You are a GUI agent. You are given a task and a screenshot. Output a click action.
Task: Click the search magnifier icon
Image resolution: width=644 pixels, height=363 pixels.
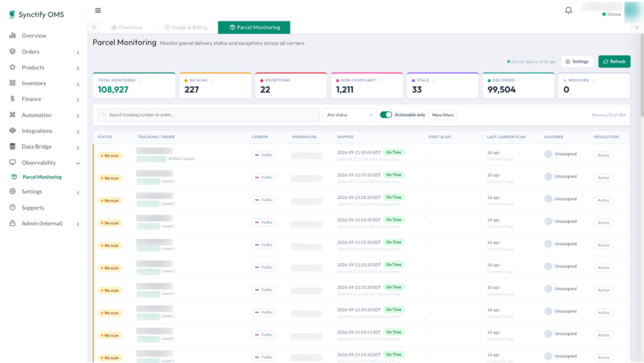104,115
